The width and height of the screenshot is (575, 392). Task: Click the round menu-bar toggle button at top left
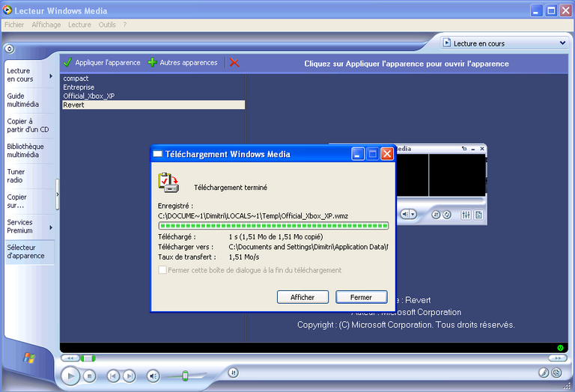(x=9, y=49)
